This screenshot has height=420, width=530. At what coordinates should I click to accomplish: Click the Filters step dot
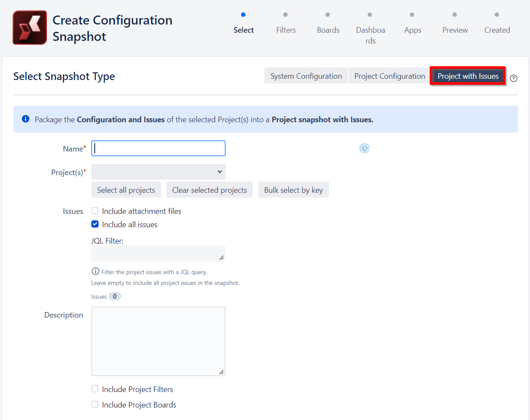pyautogui.click(x=285, y=15)
